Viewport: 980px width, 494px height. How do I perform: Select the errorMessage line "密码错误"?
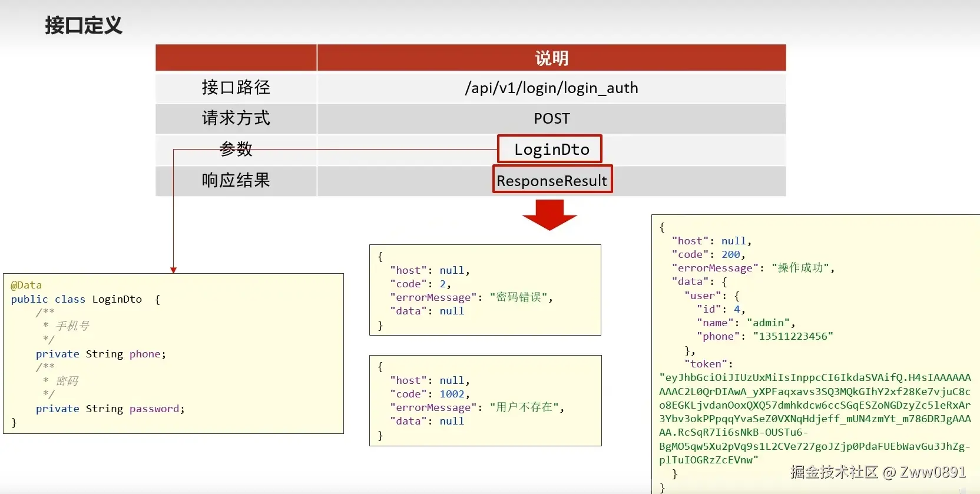(x=472, y=297)
